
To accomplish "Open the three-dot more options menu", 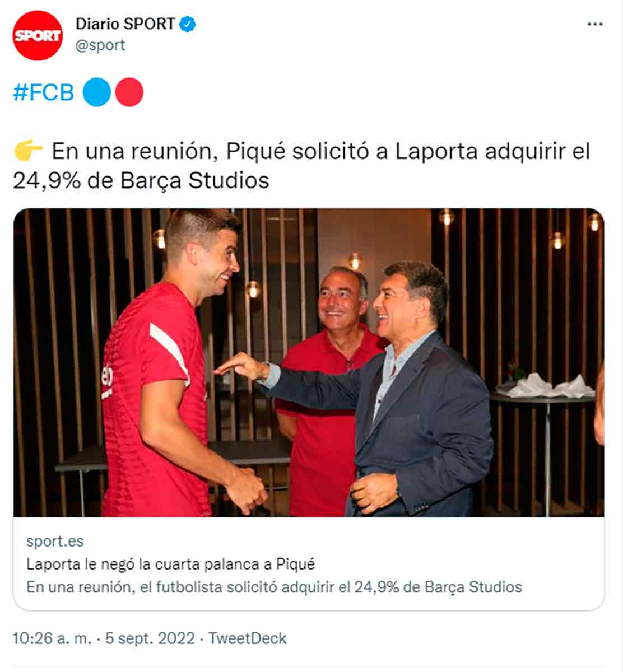I will click(594, 24).
